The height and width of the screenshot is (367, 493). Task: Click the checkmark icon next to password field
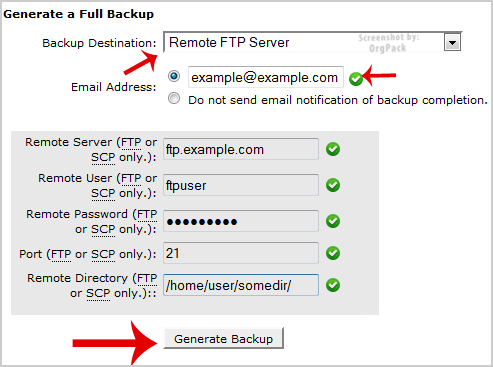tap(333, 221)
